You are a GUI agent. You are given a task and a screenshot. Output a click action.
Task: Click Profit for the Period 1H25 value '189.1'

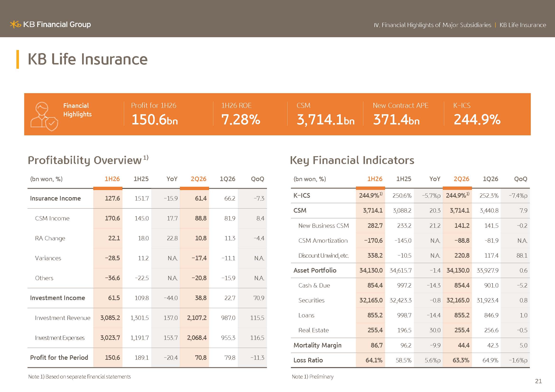coord(142,358)
